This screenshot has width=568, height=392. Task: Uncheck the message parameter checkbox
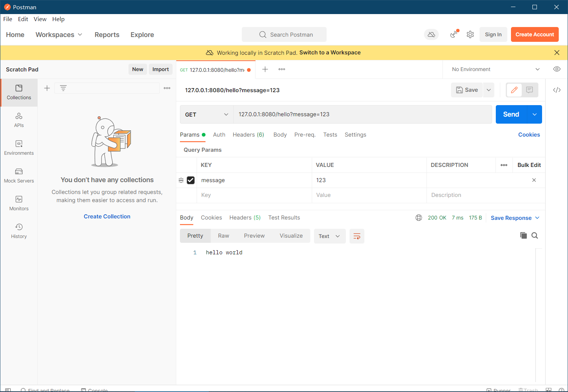pos(191,180)
